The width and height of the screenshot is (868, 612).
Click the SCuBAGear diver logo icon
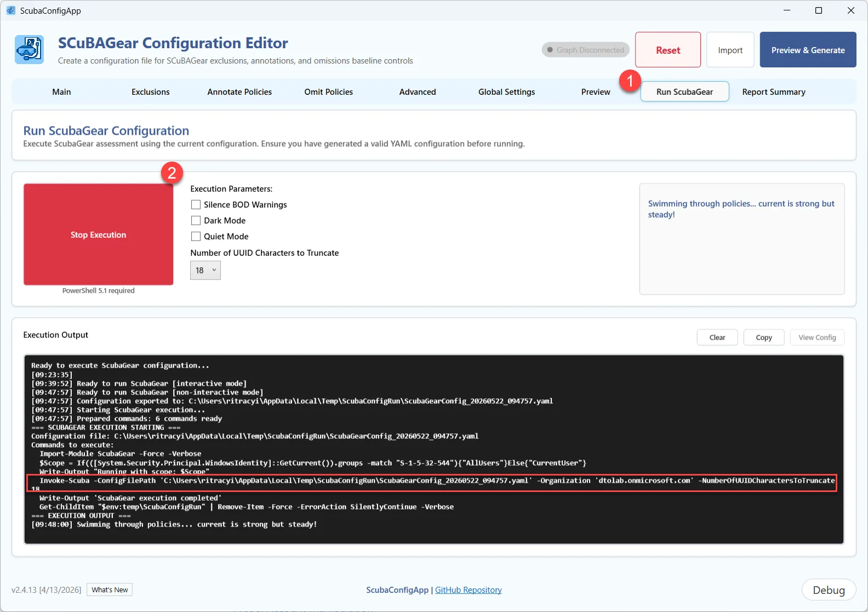click(29, 50)
